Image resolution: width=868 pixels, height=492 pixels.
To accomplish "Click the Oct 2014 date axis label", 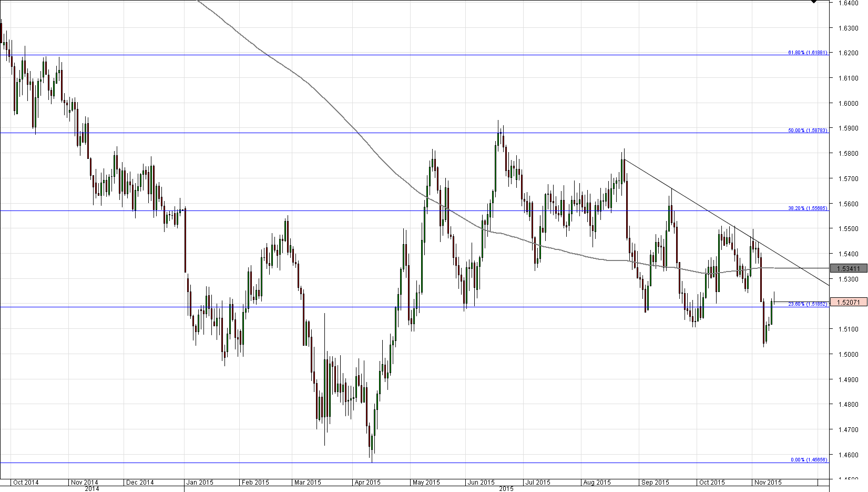I will point(26,483).
